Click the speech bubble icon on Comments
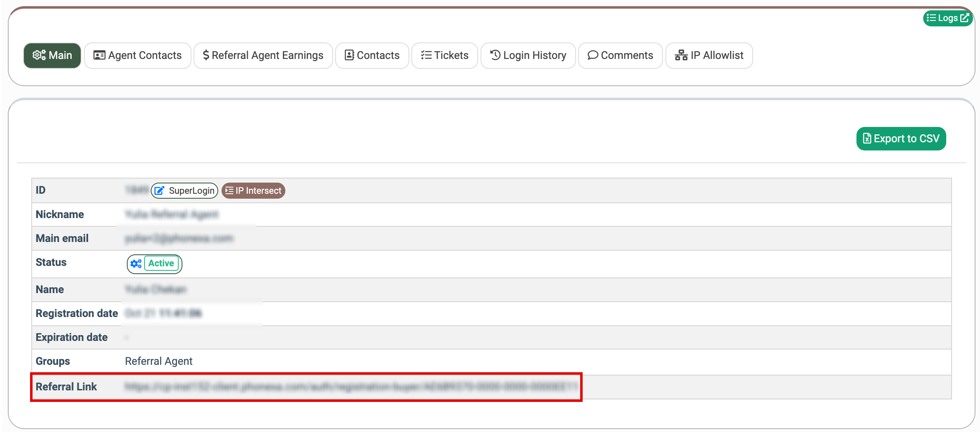 click(x=593, y=55)
